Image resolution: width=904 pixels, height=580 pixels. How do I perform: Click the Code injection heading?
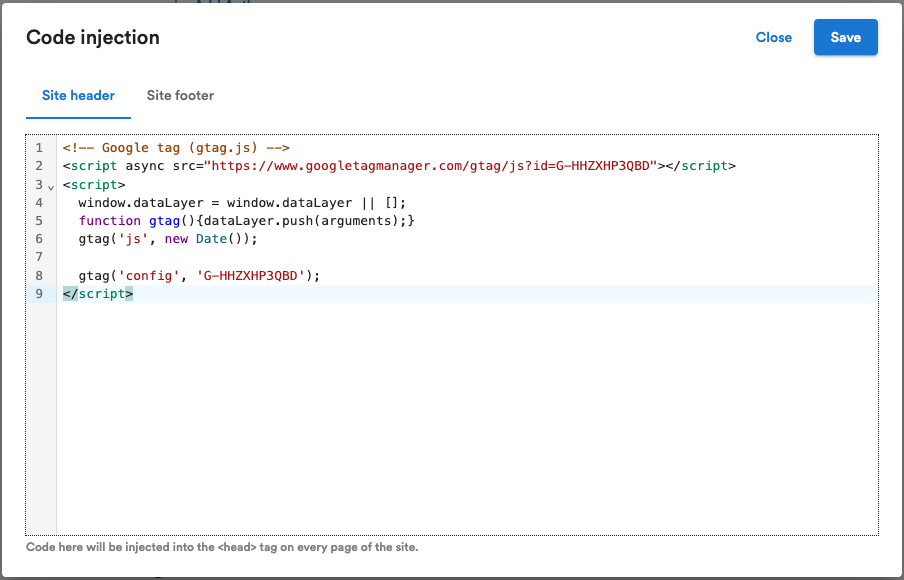pos(93,37)
